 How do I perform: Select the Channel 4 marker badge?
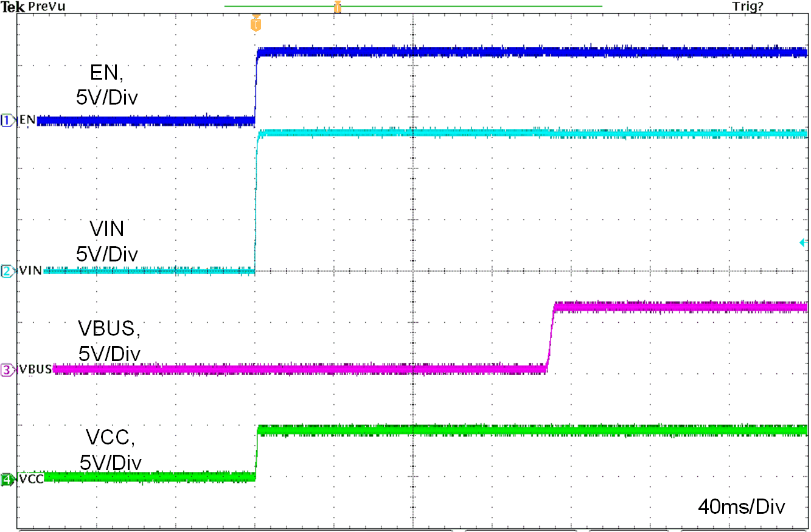5,480
